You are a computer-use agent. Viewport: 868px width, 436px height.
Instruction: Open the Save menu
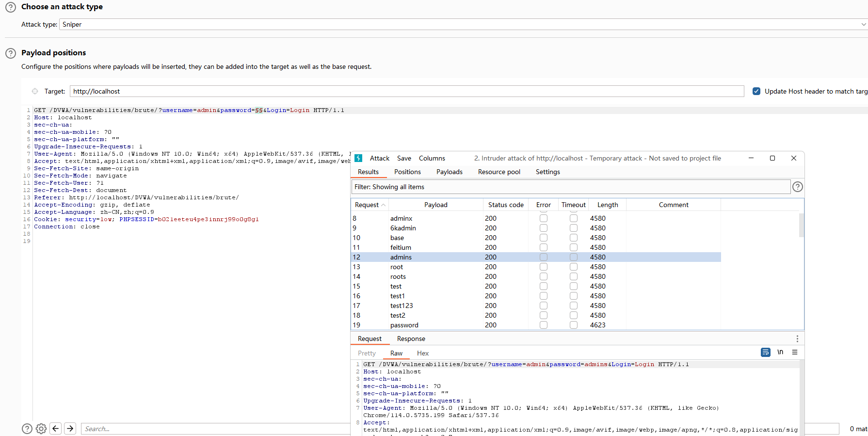click(x=404, y=158)
